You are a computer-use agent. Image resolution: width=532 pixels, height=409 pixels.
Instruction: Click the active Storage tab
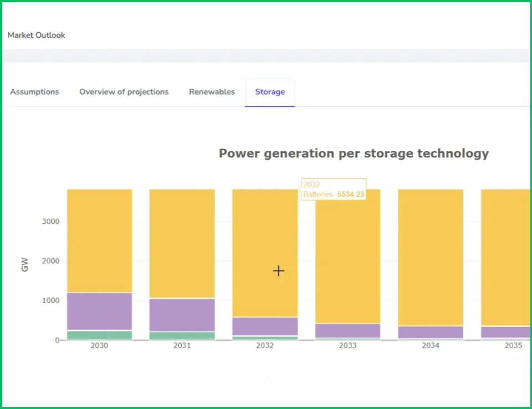pos(270,92)
